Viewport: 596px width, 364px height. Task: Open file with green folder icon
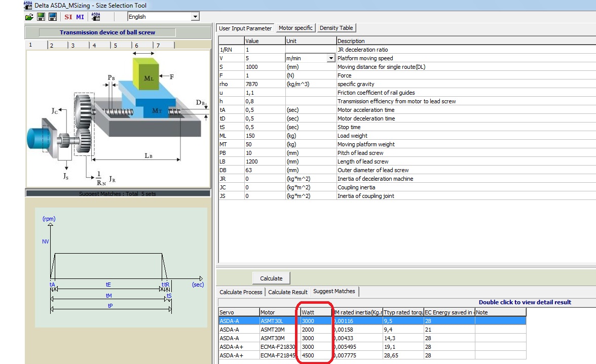[29, 17]
